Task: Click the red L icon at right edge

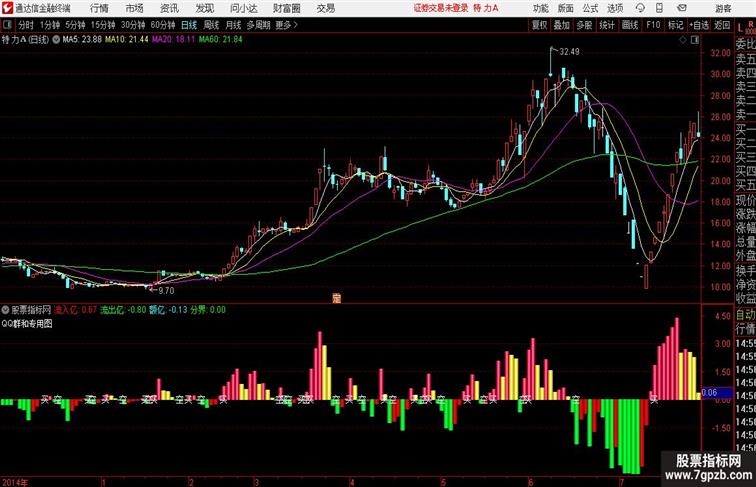Action: point(740,27)
